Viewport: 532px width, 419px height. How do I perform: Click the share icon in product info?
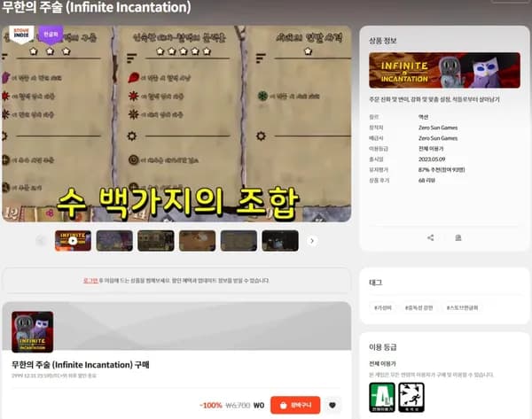tap(431, 237)
